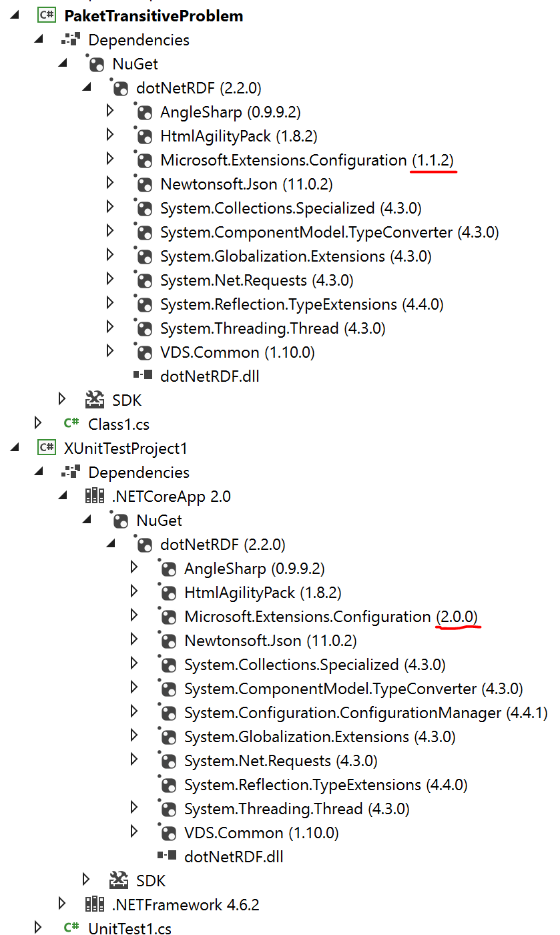Click the package icon of Newtonsoft.Json (11.0.2)
560x935 pixels.
pyautogui.click(x=144, y=184)
